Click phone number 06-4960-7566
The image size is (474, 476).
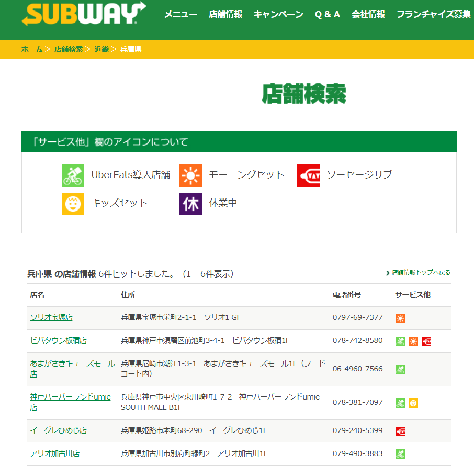[357, 369]
